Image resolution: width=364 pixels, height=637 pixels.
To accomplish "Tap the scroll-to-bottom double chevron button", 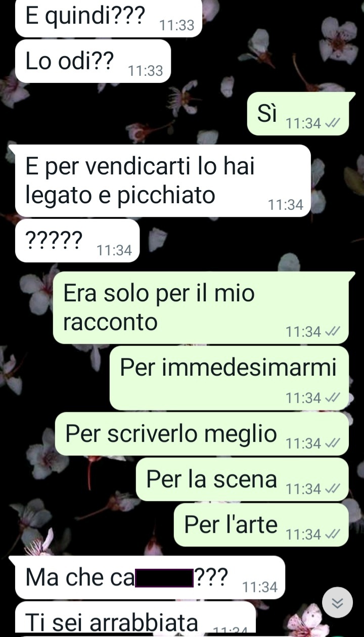I will pyautogui.click(x=337, y=602).
